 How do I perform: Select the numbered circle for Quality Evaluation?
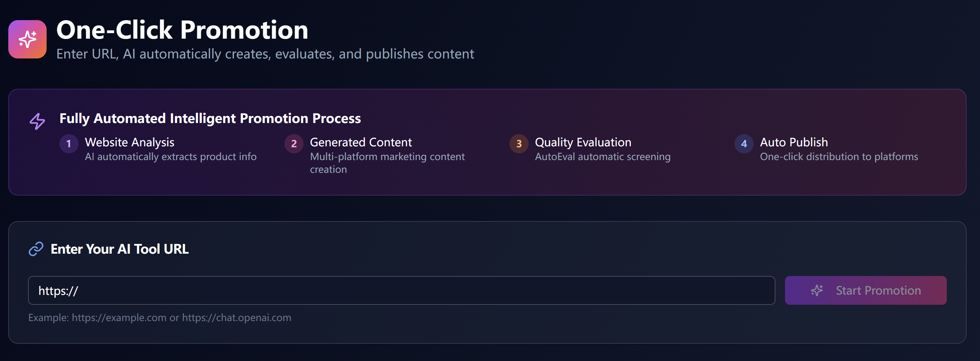tap(518, 144)
